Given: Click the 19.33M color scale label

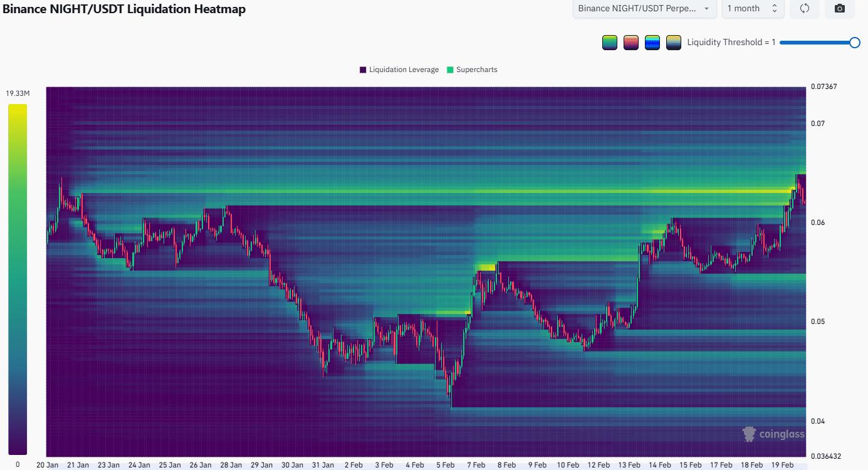Looking at the screenshot, I should click(17, 92).
